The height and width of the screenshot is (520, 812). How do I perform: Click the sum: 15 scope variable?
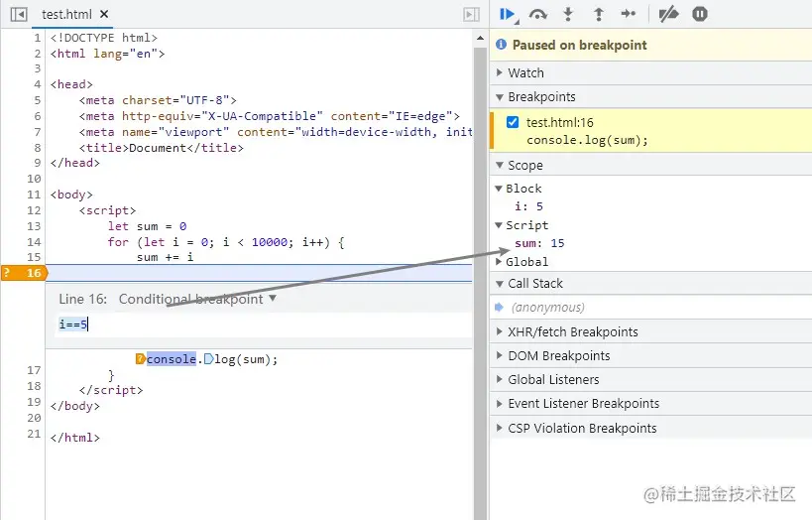tap(539, 243)
